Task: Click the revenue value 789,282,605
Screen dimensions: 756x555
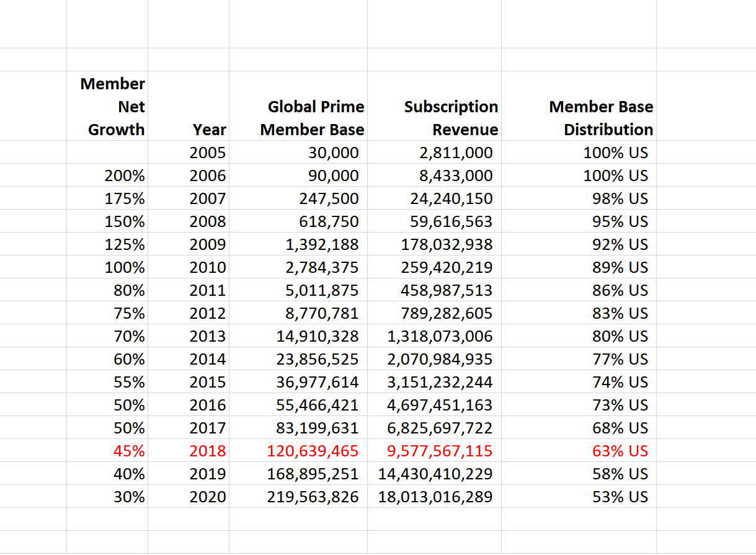Action: pyautogui.click(x=435, y=313)
